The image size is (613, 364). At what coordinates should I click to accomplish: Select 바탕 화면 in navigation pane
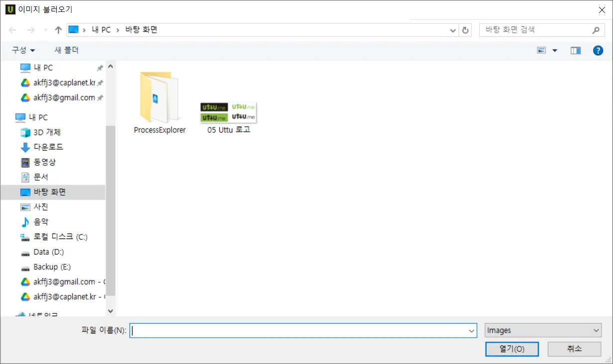[52, 192]
